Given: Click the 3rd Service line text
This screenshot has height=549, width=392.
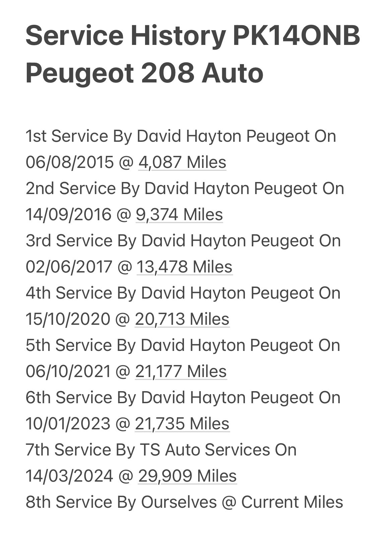Looking at the screenshot, I should (183, 241).
